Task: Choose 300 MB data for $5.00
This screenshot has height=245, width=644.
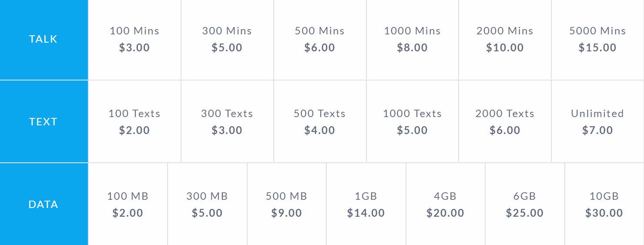Action: tap(207, 204)
